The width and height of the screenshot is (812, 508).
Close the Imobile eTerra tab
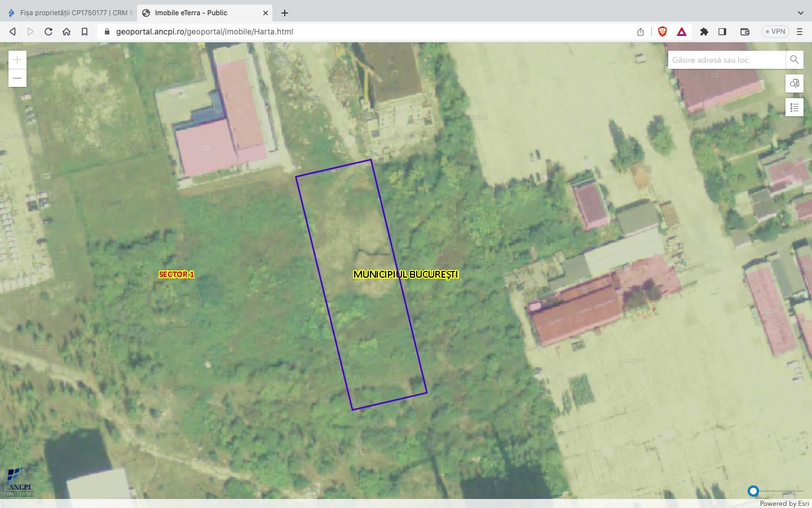point(266,12)
